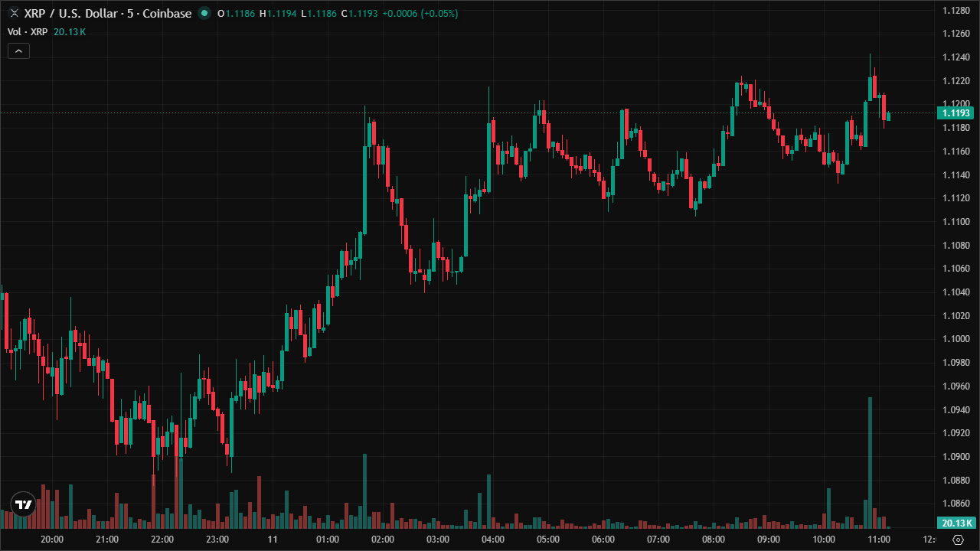Click the 1.0880 price axis label
The width and height of the screenshot is (980, 551).
956,481
